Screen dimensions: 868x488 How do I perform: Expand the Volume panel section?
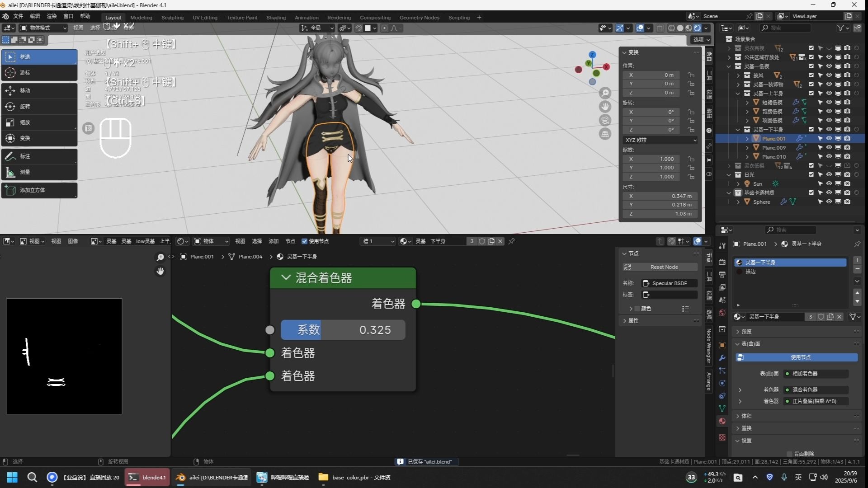coord(746,416)
